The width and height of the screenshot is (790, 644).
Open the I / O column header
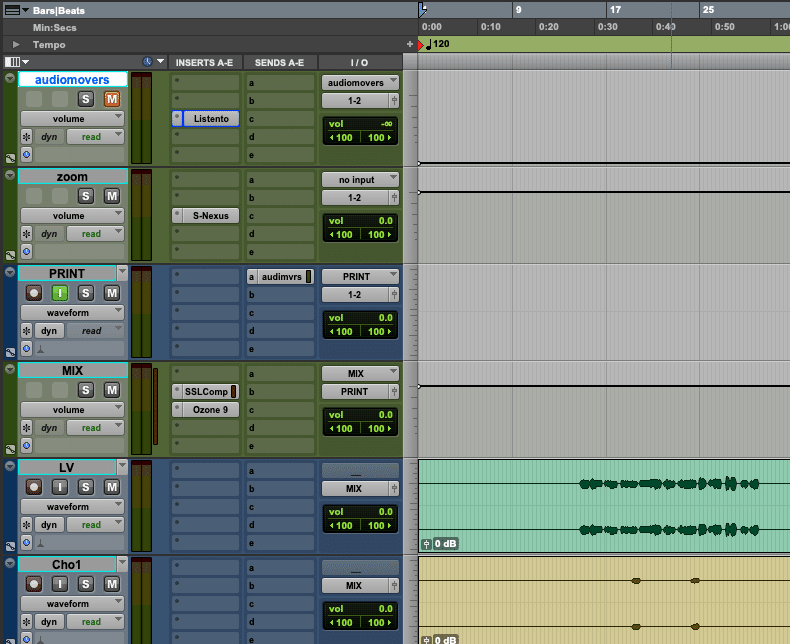pos(359,62)
